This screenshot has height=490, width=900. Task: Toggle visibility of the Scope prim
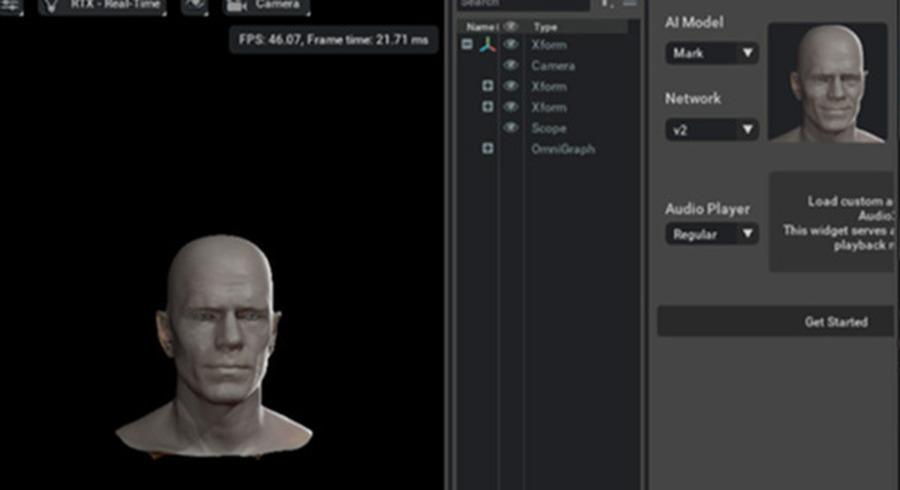(x=511, y=128)
